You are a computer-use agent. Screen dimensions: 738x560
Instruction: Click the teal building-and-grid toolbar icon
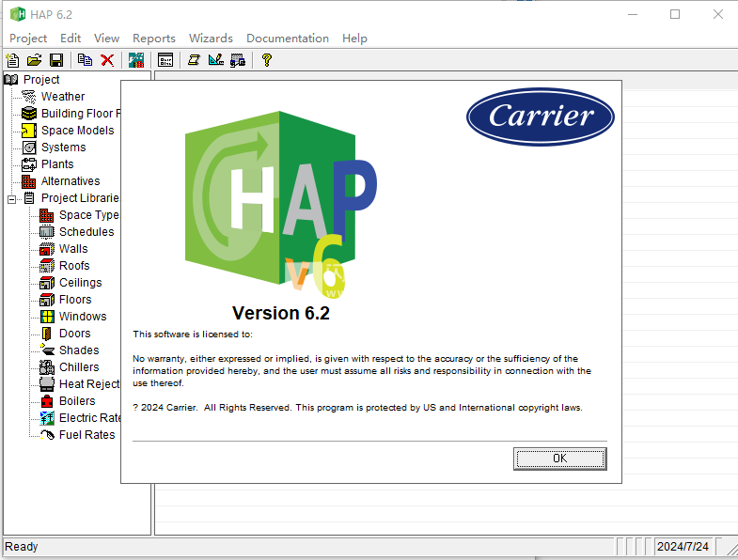[x=136, y=60]
